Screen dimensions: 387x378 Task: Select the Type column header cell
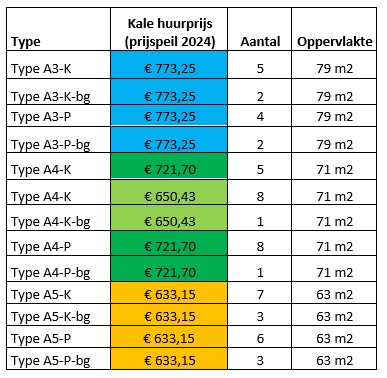(x=59, y=29)
